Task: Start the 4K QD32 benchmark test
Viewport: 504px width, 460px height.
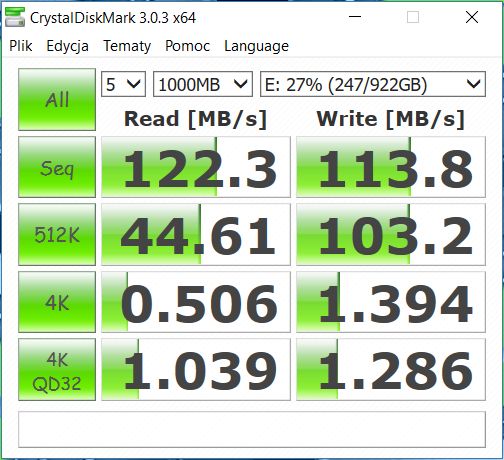Action: [x=57, y=370]
